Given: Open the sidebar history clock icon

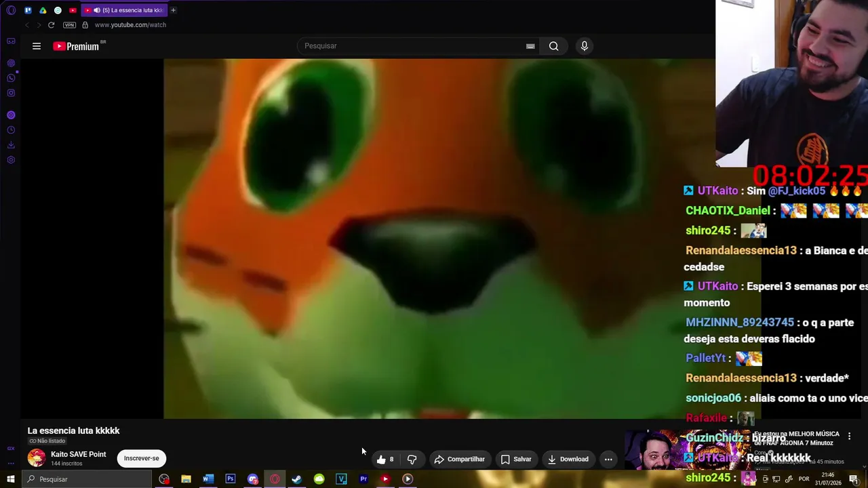Looking at the screenshot, I should 11,130.
